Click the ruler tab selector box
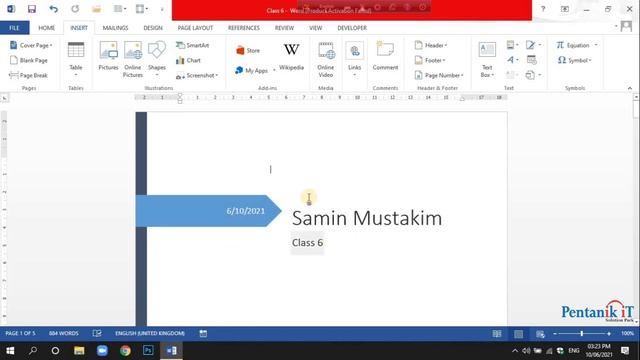640x360 pixels. coord(4,98)
